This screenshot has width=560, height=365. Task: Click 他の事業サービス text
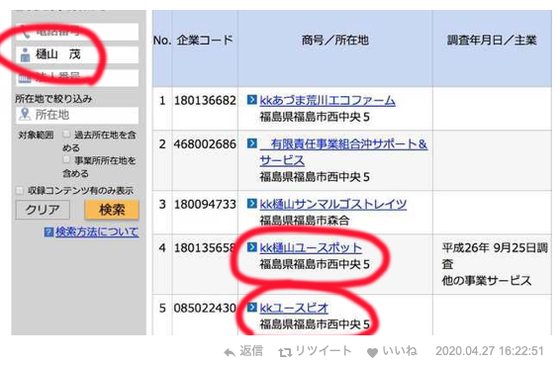click(x=486, y=280)
